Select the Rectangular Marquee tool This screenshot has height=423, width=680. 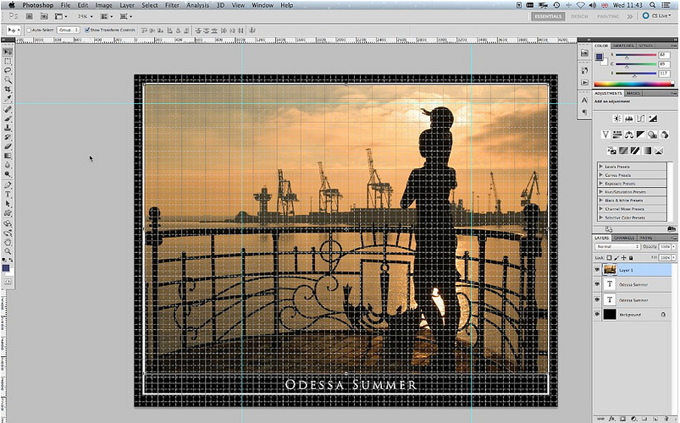(x=8, y=59)
